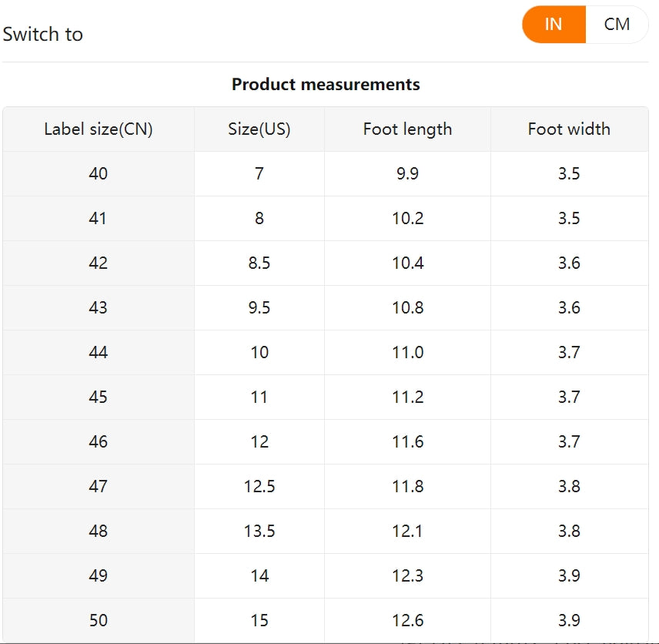The image size is (659, 644).
Task: Select the IN unit option
Action: coord(554,24)
